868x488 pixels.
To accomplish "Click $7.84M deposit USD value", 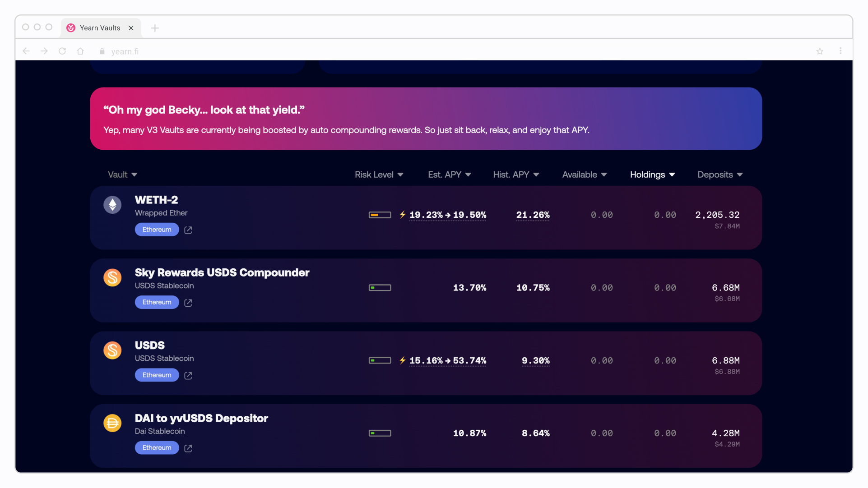I will (727, 226).
